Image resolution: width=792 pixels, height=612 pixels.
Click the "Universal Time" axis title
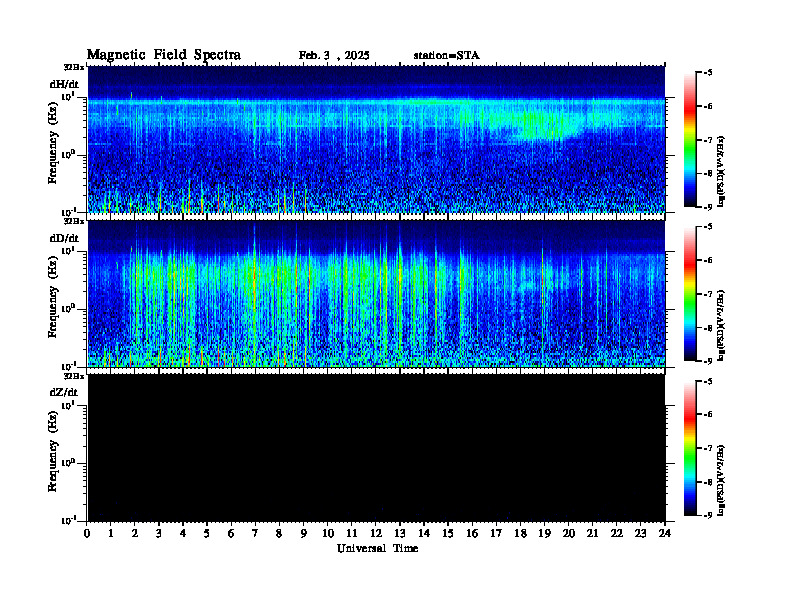click(x=378, y=548)
